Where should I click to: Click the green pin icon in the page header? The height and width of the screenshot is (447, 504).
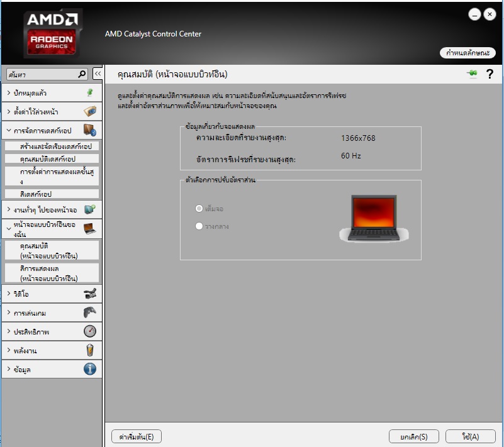[x=472, y=74]
